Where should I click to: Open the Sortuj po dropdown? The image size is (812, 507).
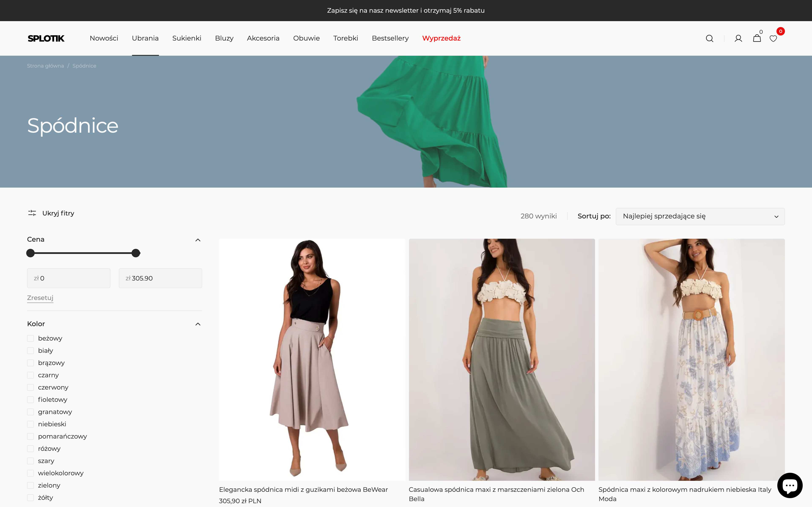click(700, 216)
